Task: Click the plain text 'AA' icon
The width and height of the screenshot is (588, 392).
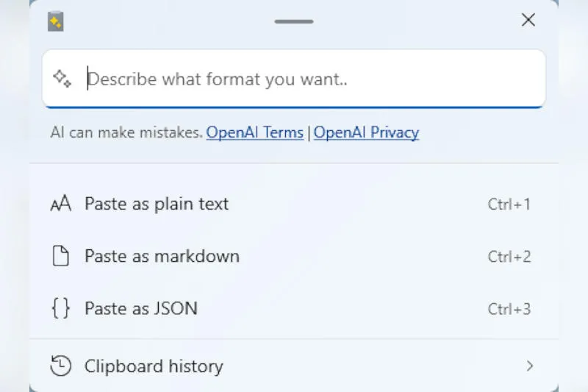Action: coord(60,204)
